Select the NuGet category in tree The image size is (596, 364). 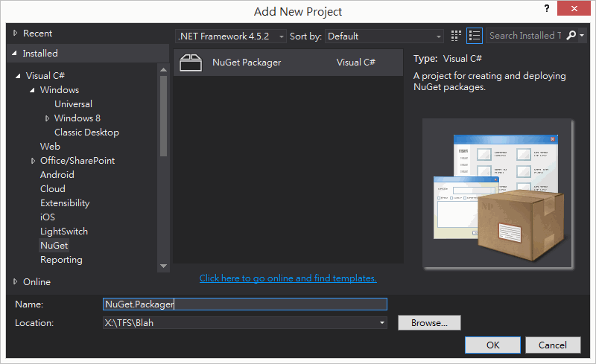tap(54, 246)
